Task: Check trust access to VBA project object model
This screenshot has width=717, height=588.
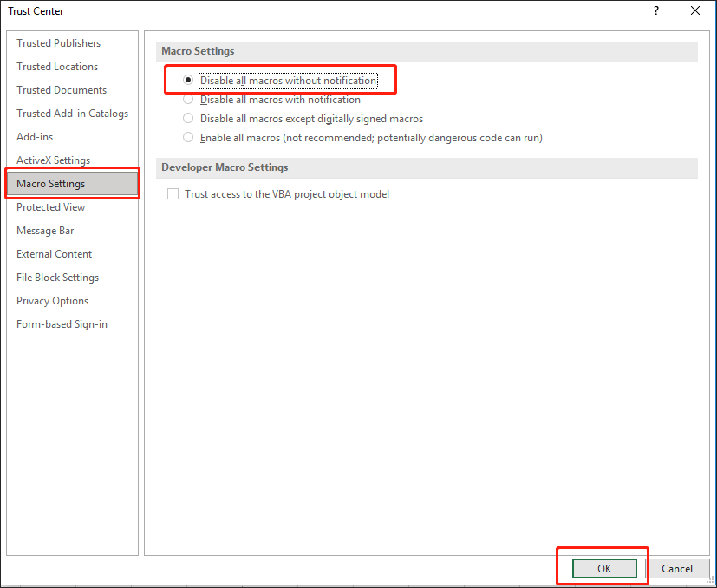Action: pos(172,194)
